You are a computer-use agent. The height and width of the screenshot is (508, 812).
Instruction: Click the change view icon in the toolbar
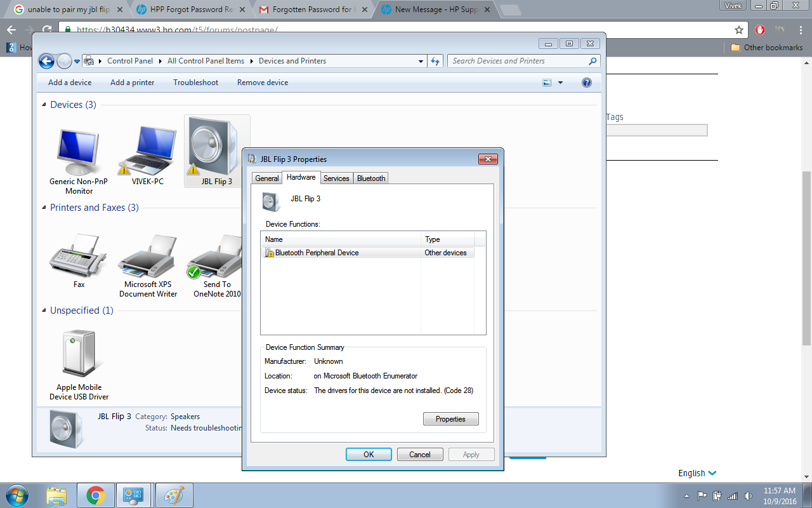(x=547, y=83)
